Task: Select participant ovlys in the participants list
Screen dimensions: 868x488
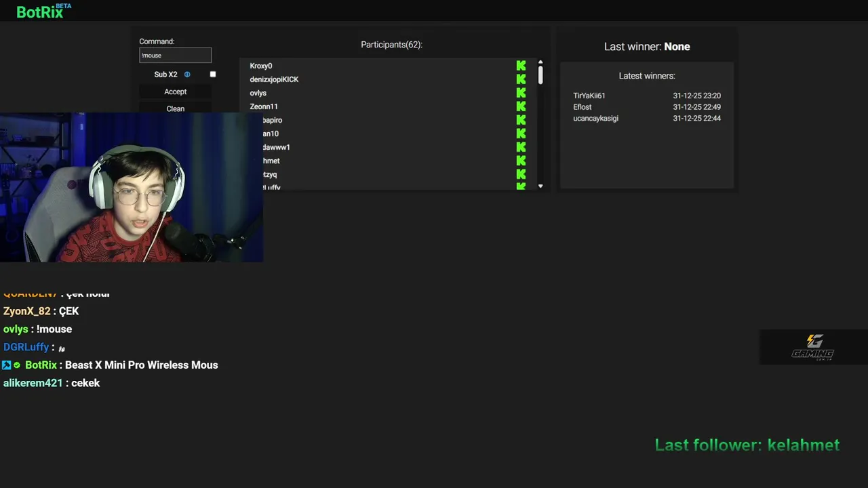Action: 258,93
